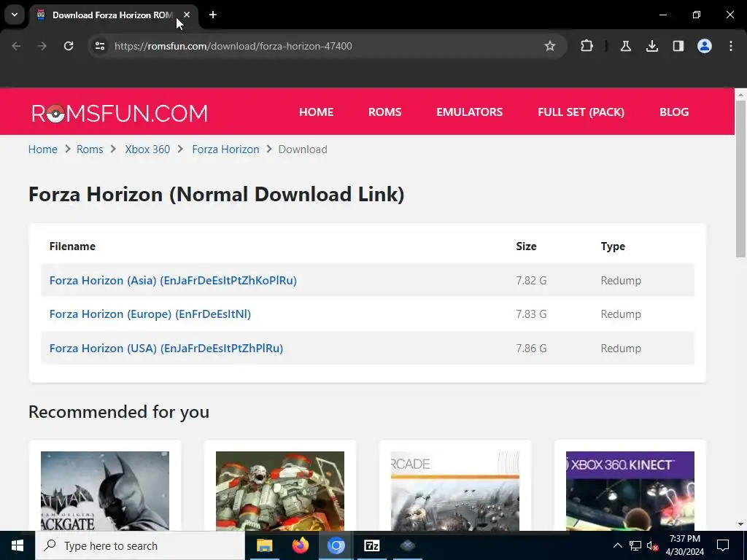The image size is (747, 560).
Task: Click Redump type in the USA row
Action: (x=621, y=348)
